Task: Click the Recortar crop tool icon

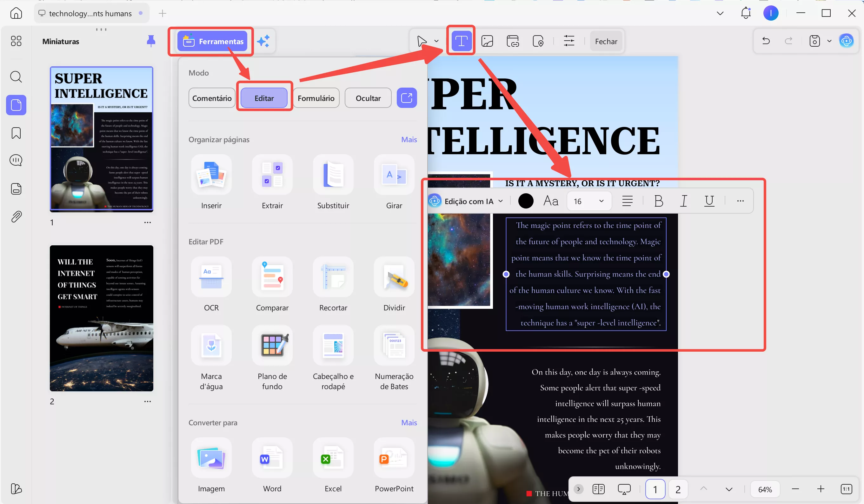Action: pyautogui.click(x=333, y=277)
